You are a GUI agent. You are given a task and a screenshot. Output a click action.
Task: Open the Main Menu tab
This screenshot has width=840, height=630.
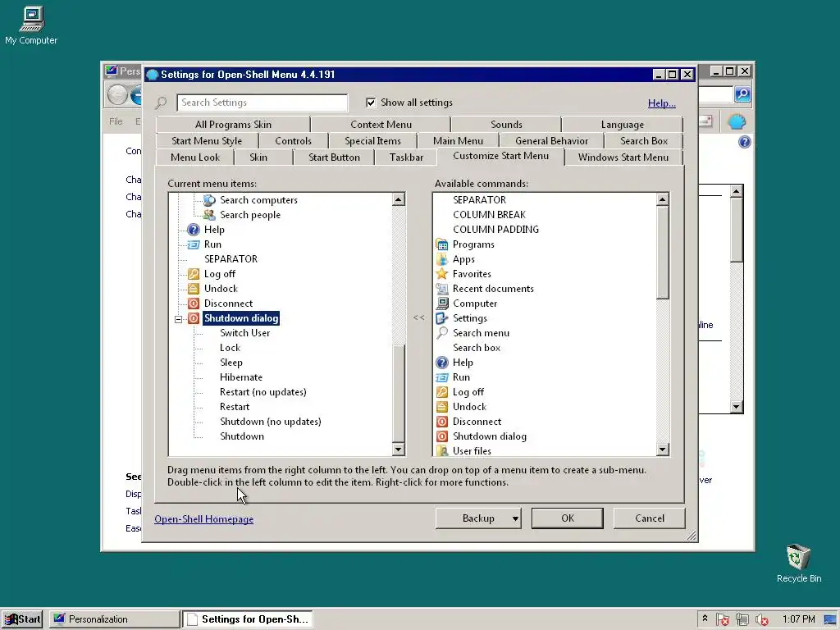coord(458,141)
